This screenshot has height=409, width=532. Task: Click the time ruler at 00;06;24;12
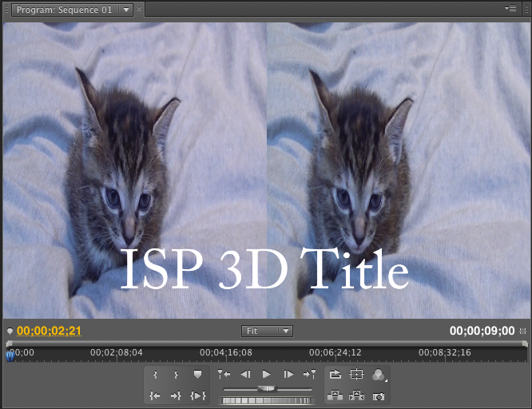click(x=335, y=353)
